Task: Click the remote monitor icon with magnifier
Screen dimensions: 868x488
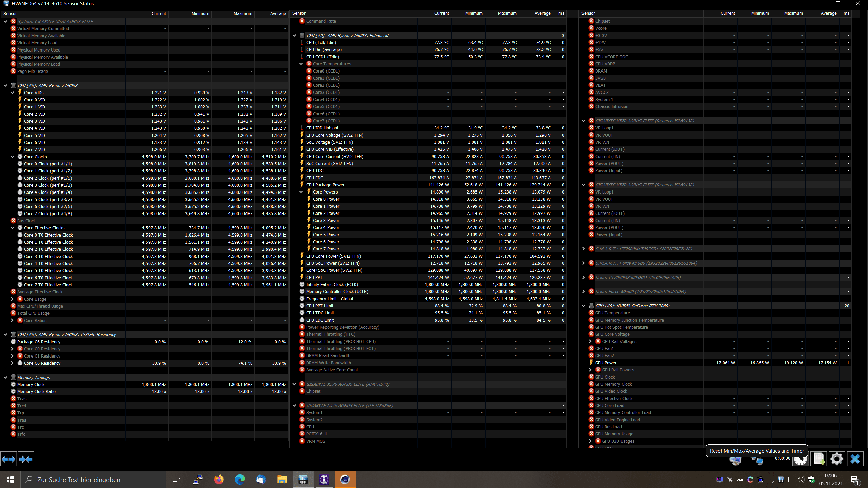Action: point(736,460)
